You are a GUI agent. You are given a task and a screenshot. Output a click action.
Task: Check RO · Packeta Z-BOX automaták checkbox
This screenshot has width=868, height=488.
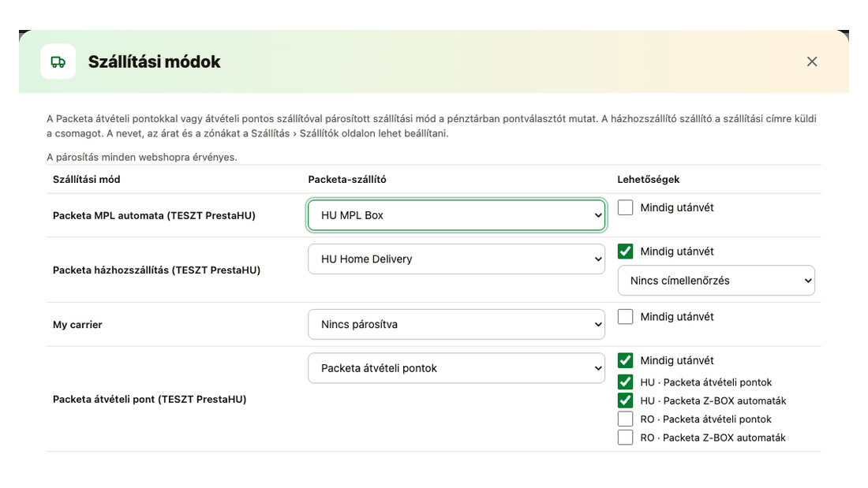[x=626, y=437]
